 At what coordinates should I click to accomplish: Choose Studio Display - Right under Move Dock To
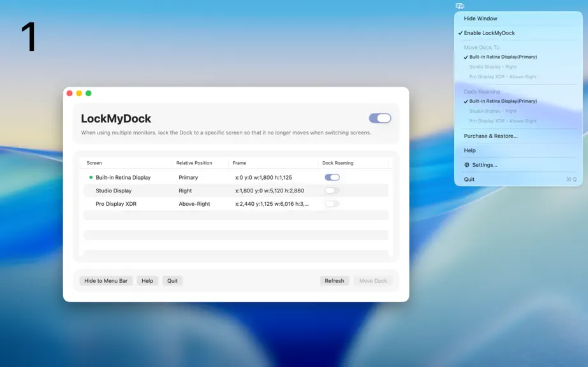[493, 67]
